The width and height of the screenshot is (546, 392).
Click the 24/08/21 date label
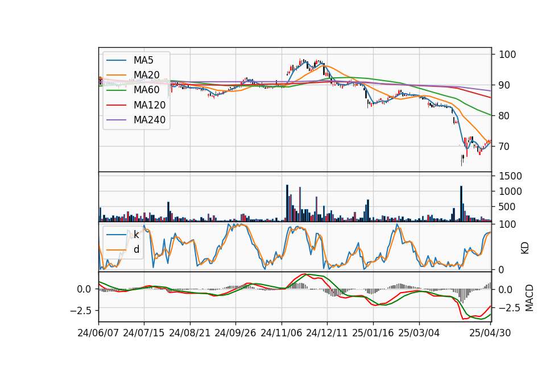pyautogui.click(x=190, y=333)
